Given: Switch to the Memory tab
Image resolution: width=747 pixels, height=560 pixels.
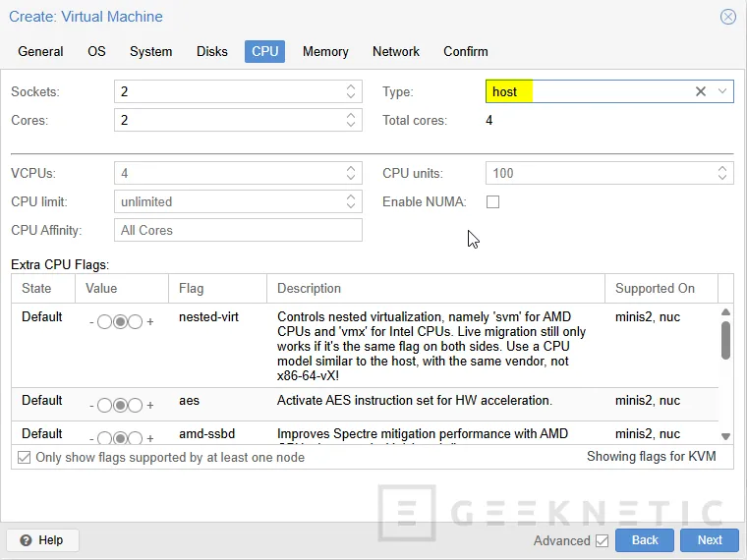Looking at the screenshot, I should (325, 51).
